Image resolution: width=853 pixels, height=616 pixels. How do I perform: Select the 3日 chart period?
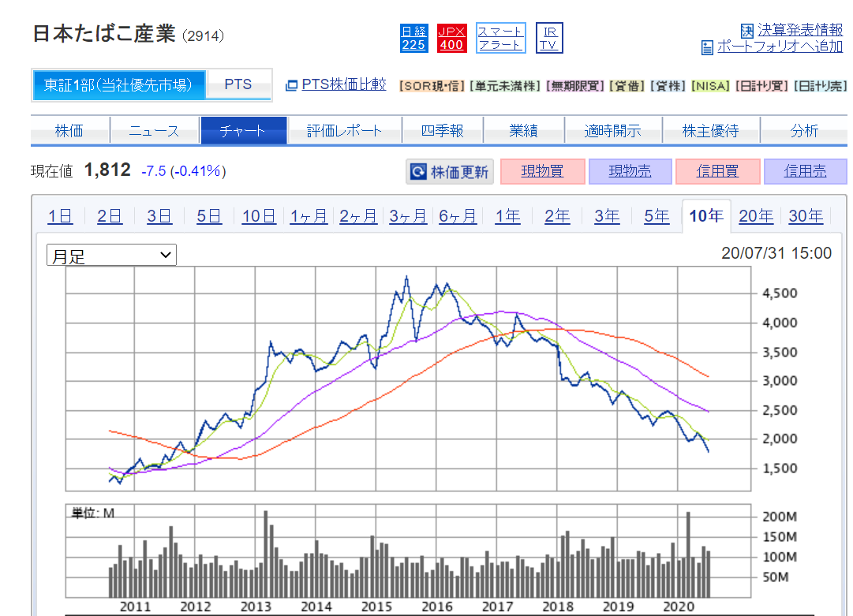click(159, 216)
